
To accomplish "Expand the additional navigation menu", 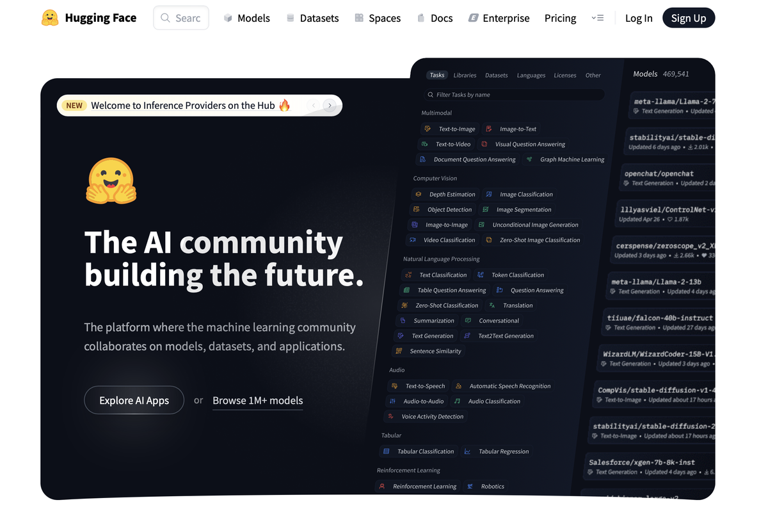I will click(597, 18).
